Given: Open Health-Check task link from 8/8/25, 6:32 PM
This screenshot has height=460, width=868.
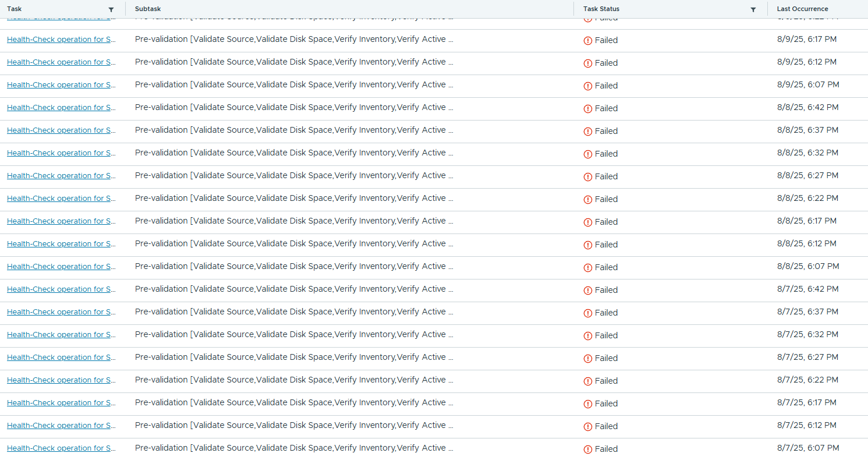Looking at the screenshot, I should point(61,153).
